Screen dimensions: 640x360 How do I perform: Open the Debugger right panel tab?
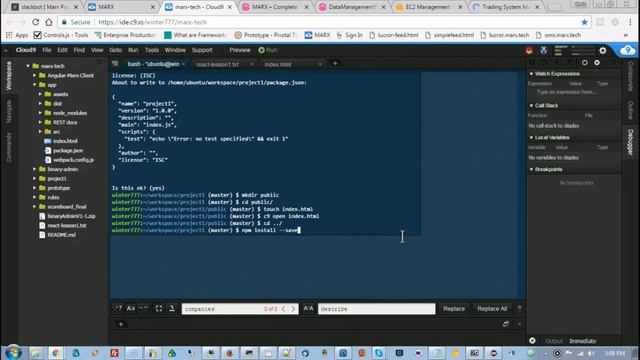pos(630,142)
